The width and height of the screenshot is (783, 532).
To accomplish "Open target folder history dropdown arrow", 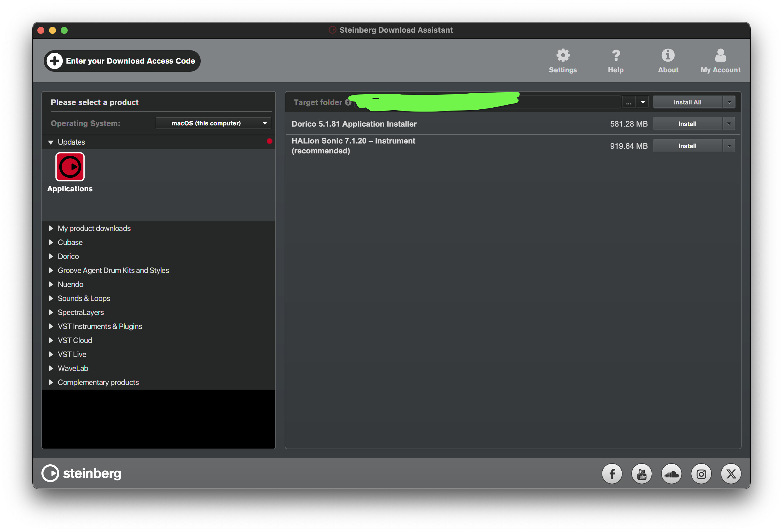I will click(642, 102).
